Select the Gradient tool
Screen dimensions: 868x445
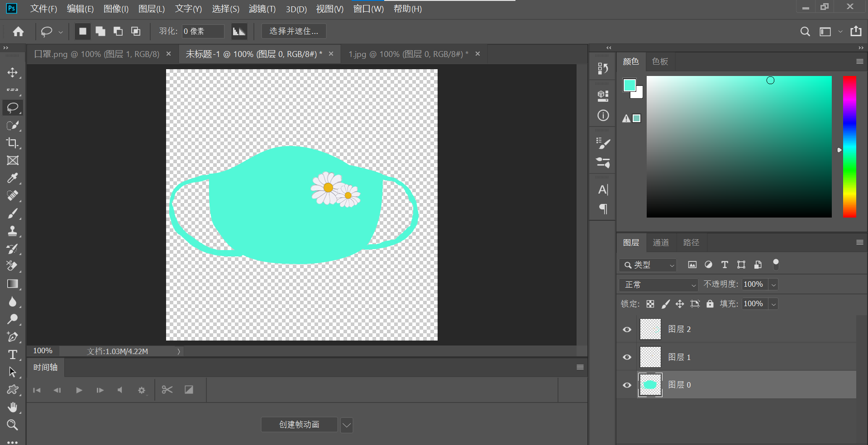[12, 284]
